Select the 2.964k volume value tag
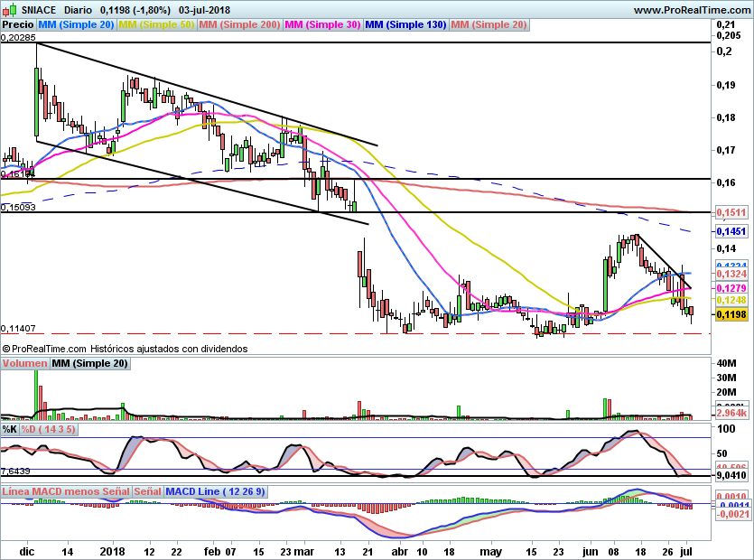This screenshot has width=754, height=560. [731, 413]
